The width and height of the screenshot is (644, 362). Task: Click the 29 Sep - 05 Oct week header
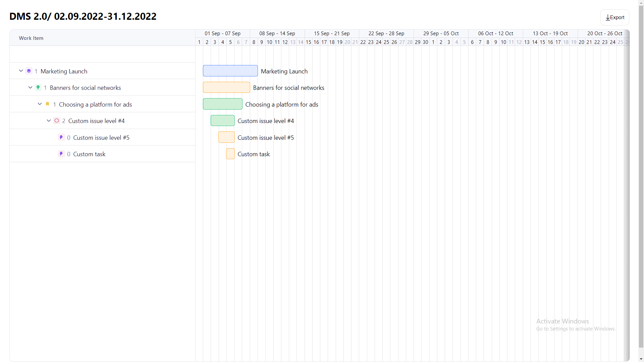tap(441, 34)
